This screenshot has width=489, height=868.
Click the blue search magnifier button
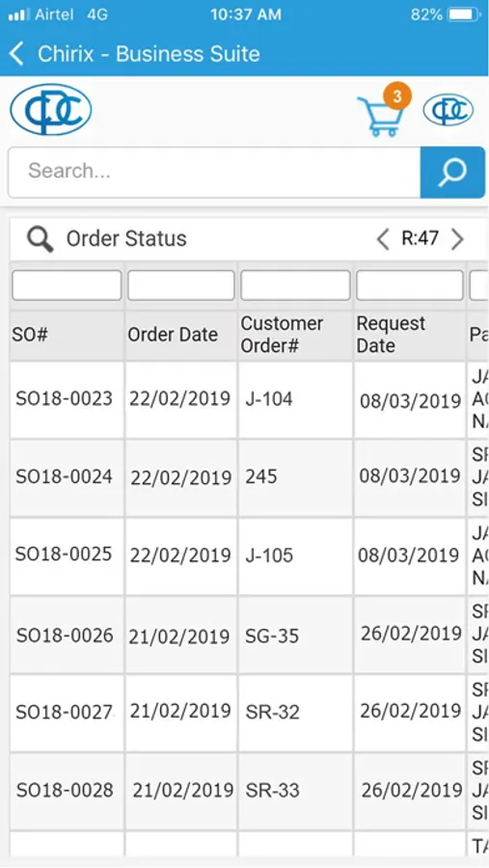point(452,173)
